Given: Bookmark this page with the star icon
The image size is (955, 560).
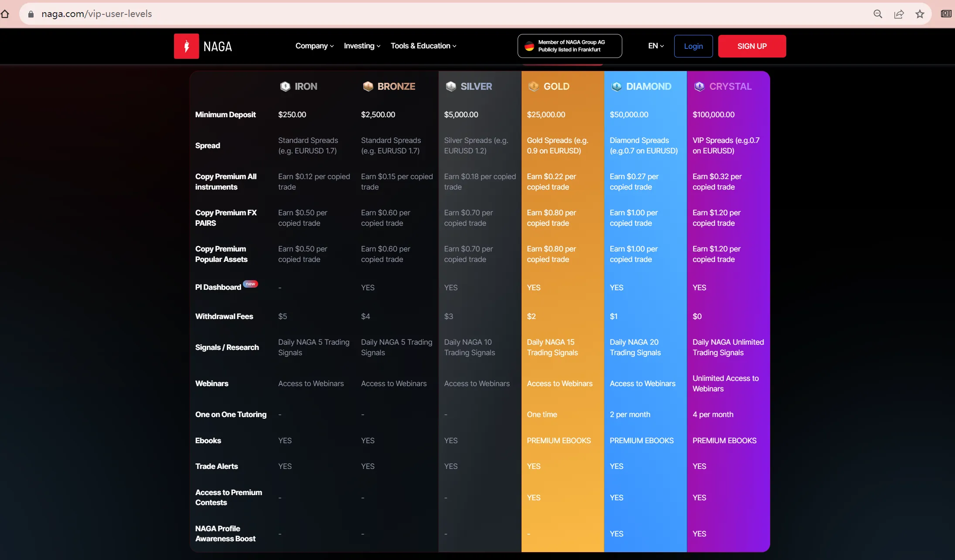Looking at the screenshot, I should [x=920, y=14].
